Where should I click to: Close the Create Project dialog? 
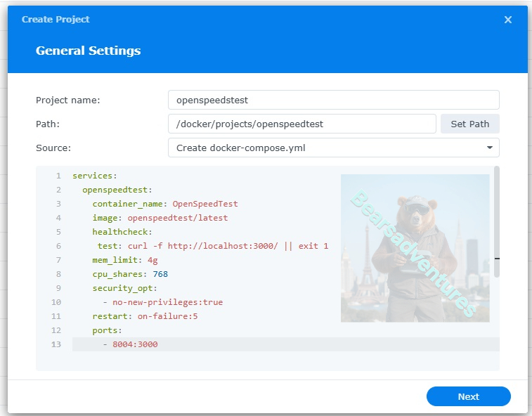507,20
